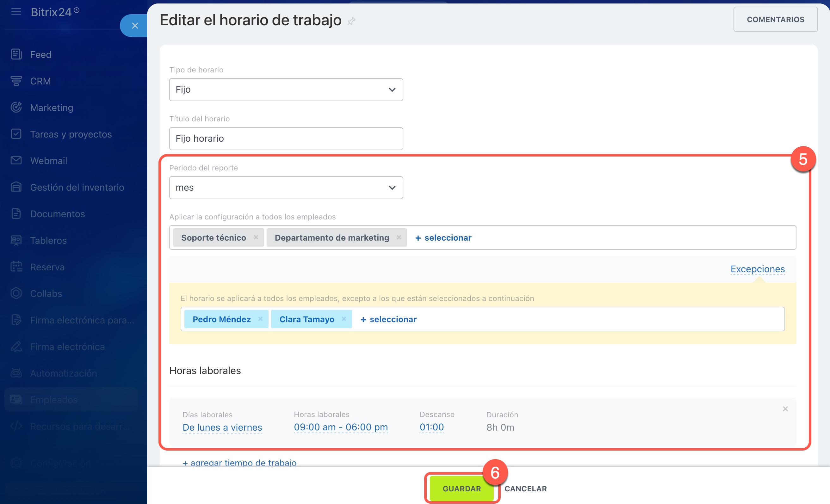Click the hamburger menu icon beside Bitrix24
The image size is (830, 504).
point(16,12)
